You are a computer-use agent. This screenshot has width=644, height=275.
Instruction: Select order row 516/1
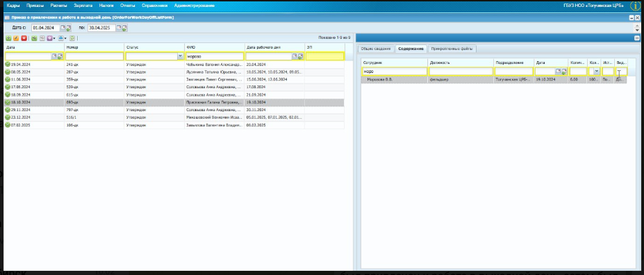(174, 117)
